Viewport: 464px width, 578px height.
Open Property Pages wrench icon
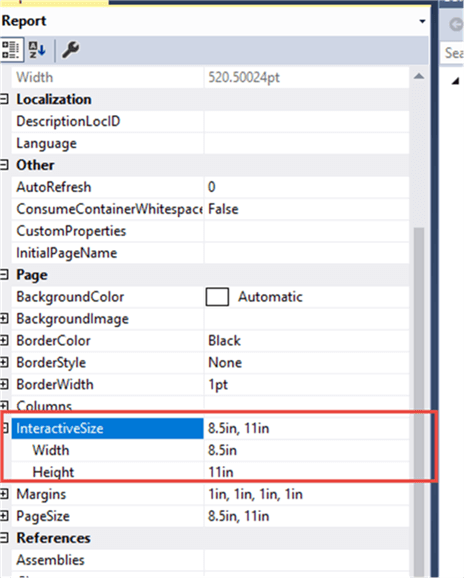(x=70, y=50)
